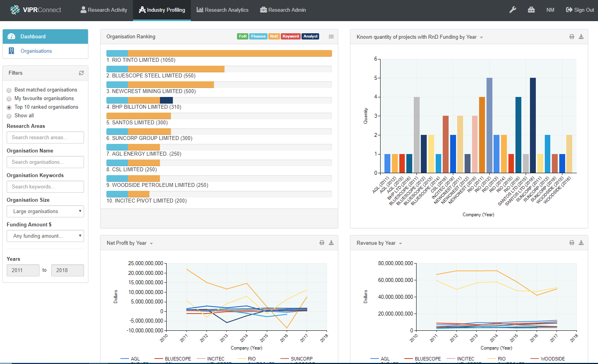
Task: Toggle BLUESCOPE legend in Net Profit chart
Action: pos(173,359)
